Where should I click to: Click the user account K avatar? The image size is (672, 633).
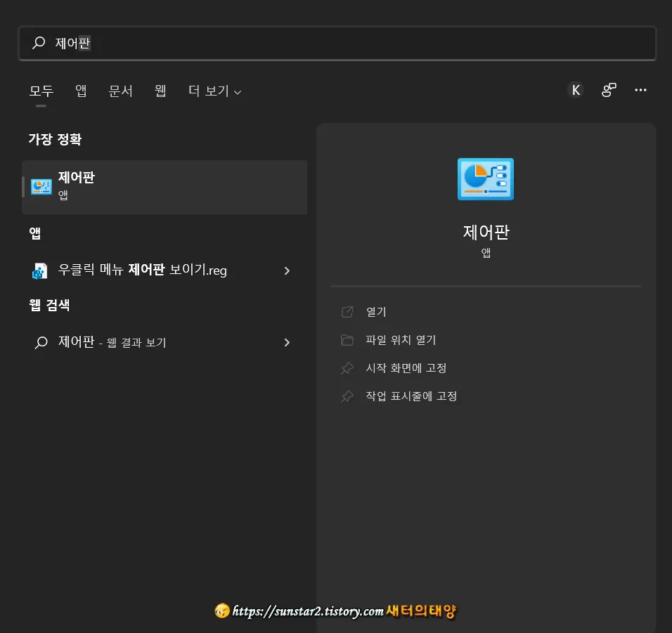[x=576, y=90]
